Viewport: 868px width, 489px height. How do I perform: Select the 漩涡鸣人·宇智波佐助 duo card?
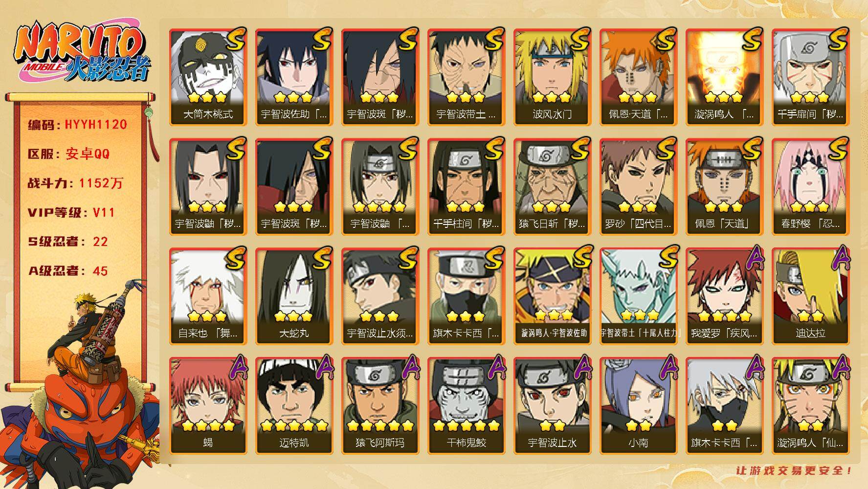coord(552,296)
